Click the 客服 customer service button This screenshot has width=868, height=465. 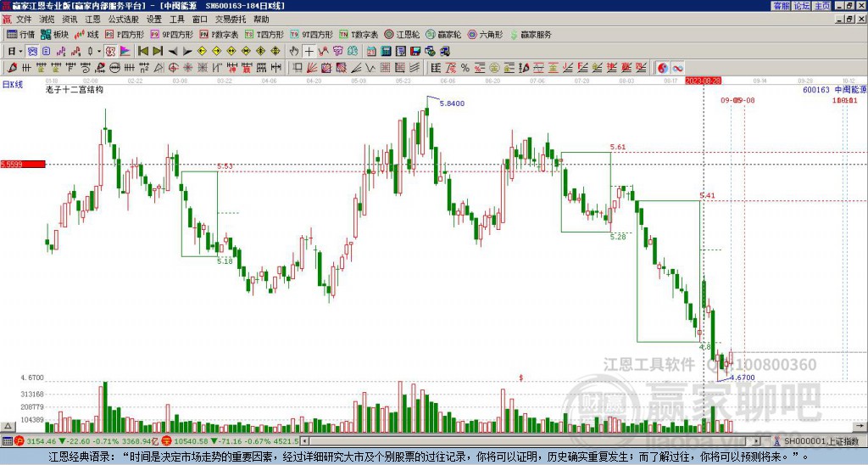pyautogui.click(x=782, y=6)
